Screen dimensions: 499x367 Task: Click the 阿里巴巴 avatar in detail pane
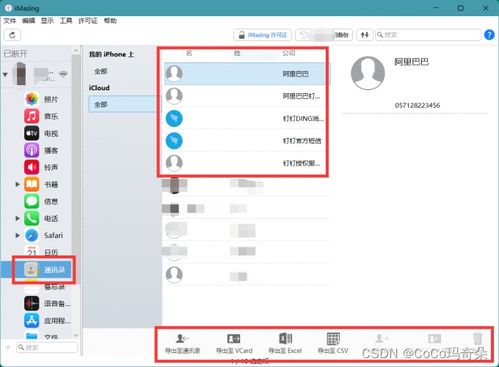[x=368, y=73]
